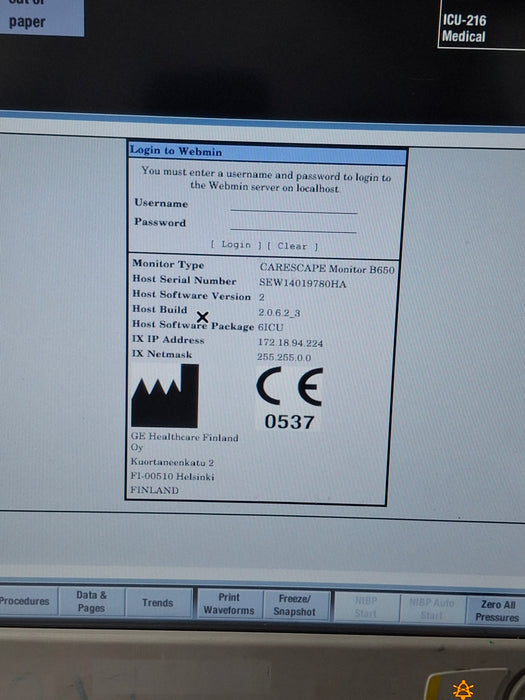
Task: Select Zero All Pressures button
Action: pyautogui.click(x=497, y=610)
